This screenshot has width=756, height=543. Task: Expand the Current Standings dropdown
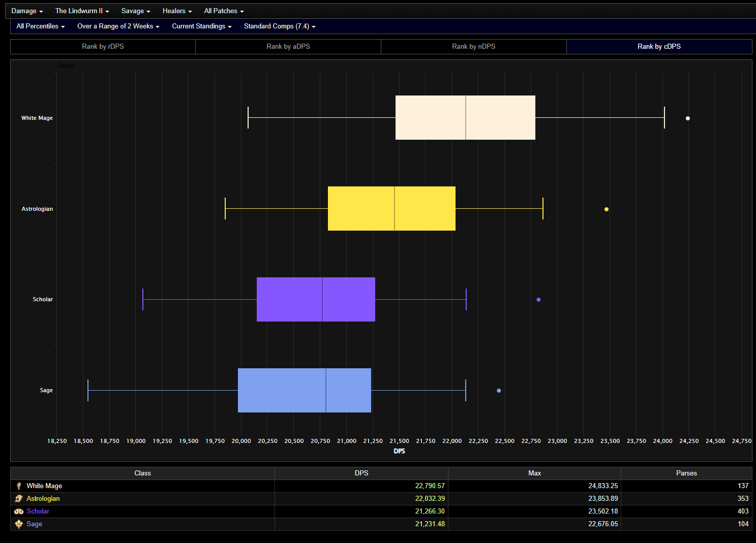[202, 26]
